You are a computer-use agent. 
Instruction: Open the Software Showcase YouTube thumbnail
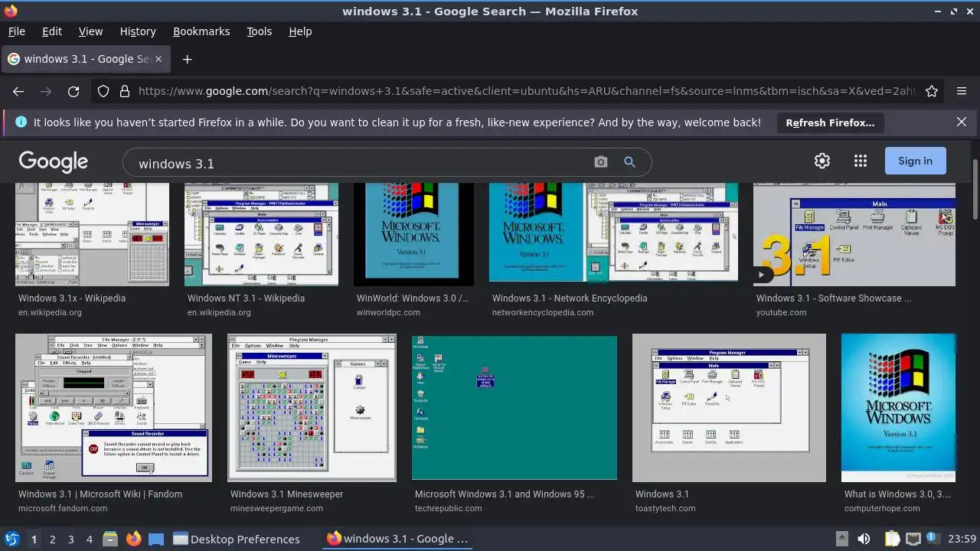click(854, 234)
